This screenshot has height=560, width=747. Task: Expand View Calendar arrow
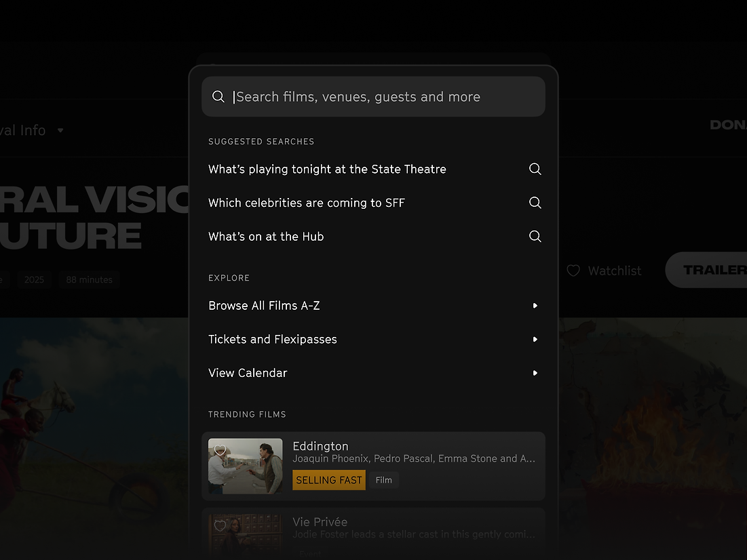tap(535, 373)
